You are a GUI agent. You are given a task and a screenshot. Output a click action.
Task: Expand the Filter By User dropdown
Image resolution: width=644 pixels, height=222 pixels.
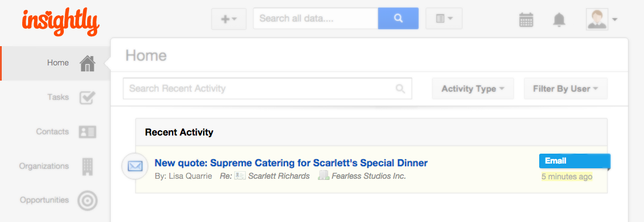(566, 89)
